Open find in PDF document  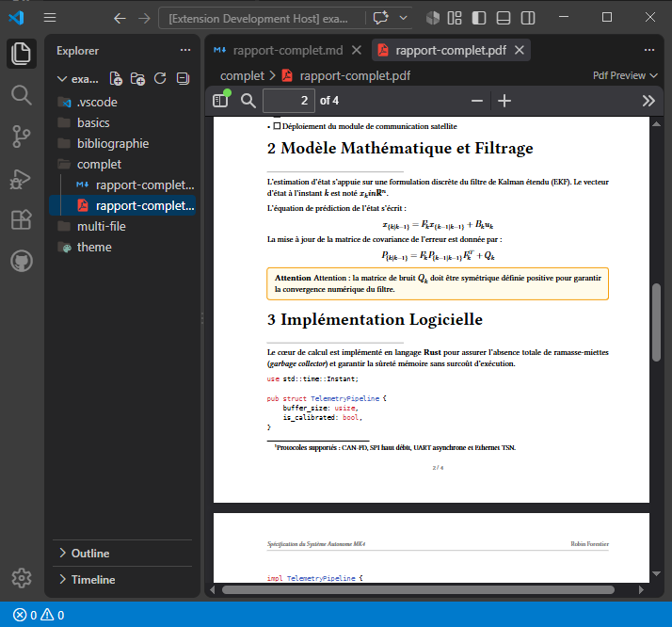[x=248, y=101]
